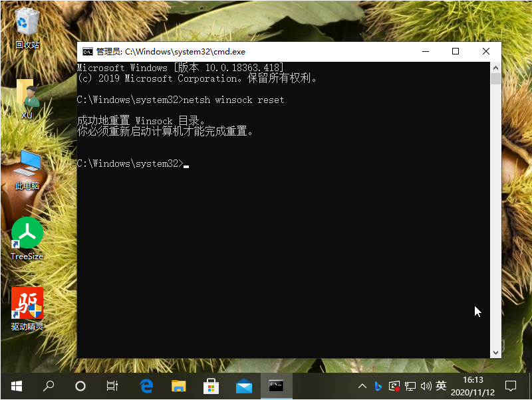This screenshot has width=532, height=400.
Task: Open the volume control in the tray
Action: [426, 385]
